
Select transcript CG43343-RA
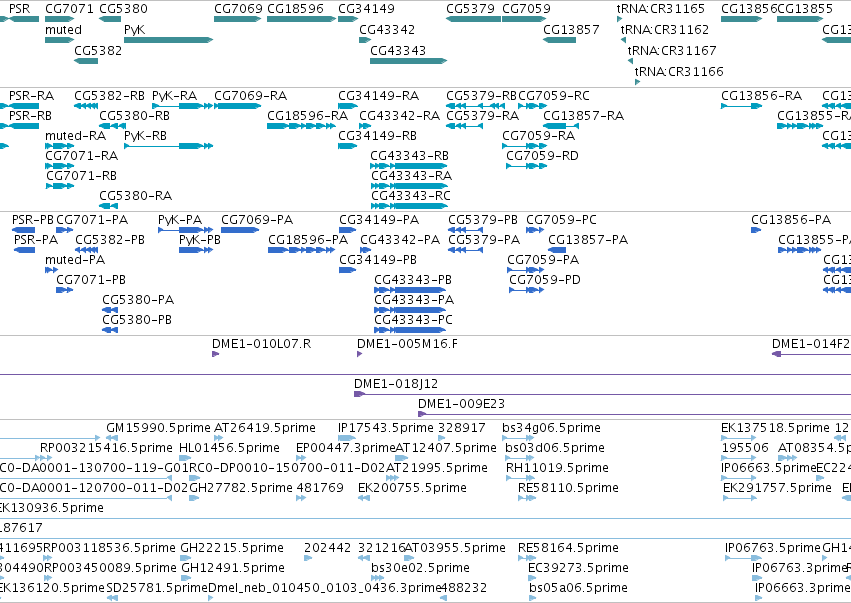(x=408, y=186)
